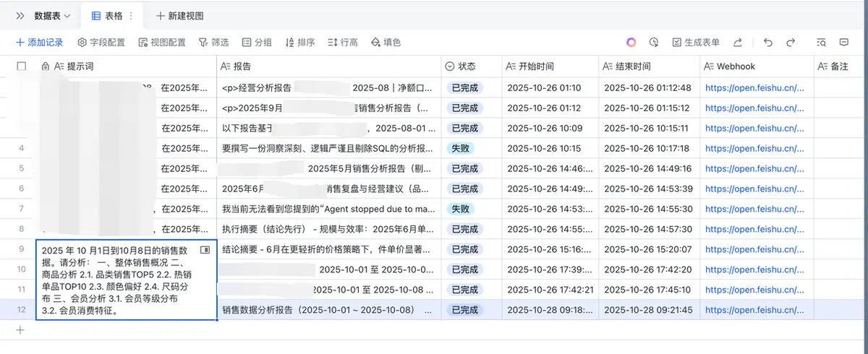Open 视图配置 view settings
Viewport: 868px width, 354px height.
162,43
